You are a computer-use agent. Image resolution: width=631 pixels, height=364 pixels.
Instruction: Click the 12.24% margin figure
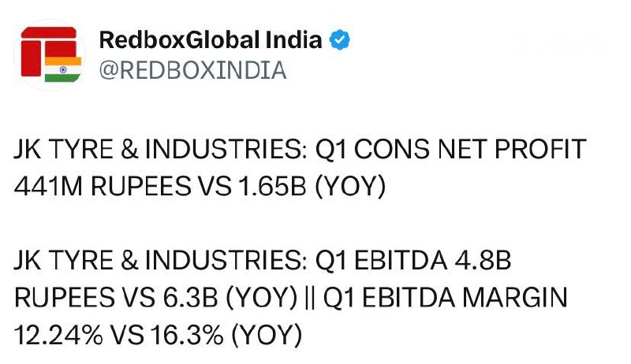[58, 335]
